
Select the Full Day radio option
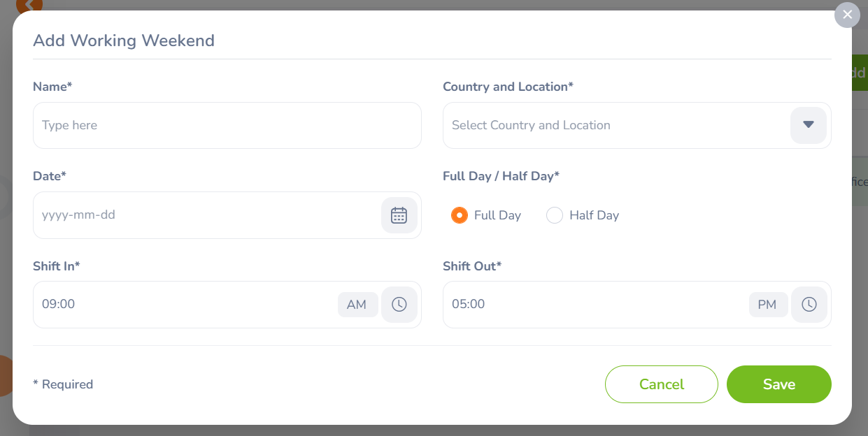pyautogui.click(x=460, y=215)
